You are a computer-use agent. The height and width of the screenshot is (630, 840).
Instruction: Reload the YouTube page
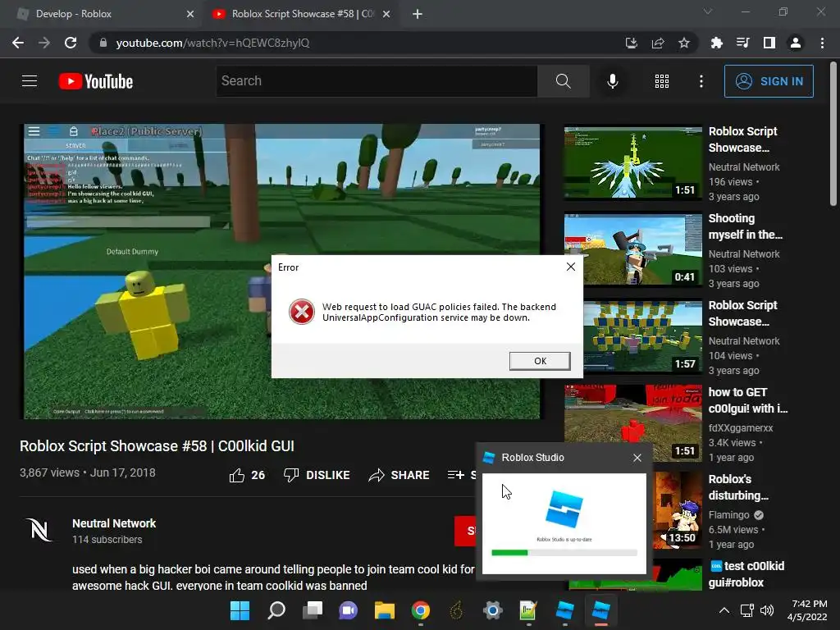point(71,43)
